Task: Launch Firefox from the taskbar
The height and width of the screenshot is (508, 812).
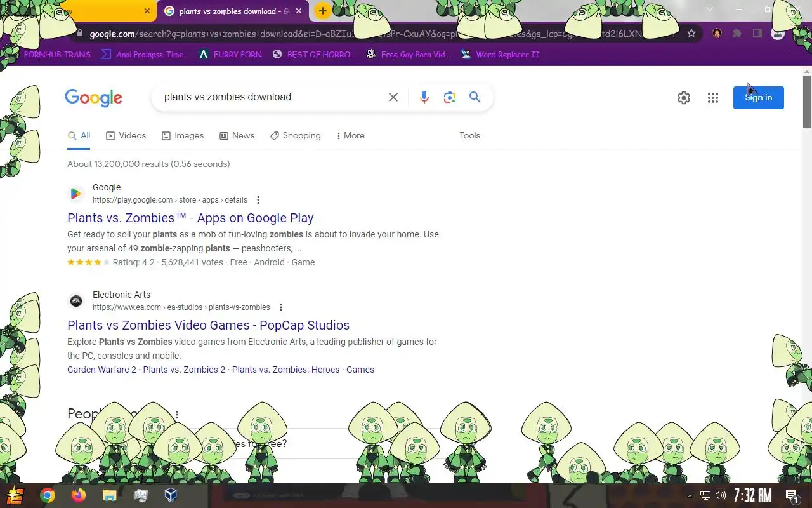Action: tap(79, 496)
